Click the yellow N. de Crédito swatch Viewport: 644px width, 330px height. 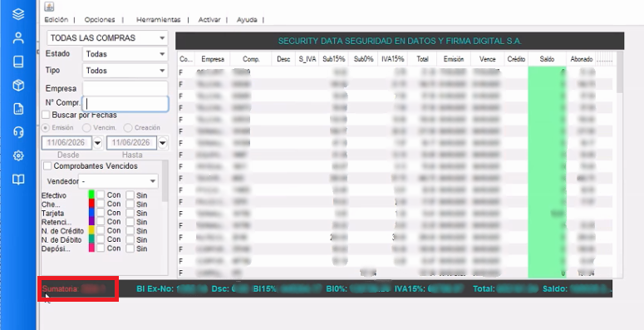tap(91, 230)
